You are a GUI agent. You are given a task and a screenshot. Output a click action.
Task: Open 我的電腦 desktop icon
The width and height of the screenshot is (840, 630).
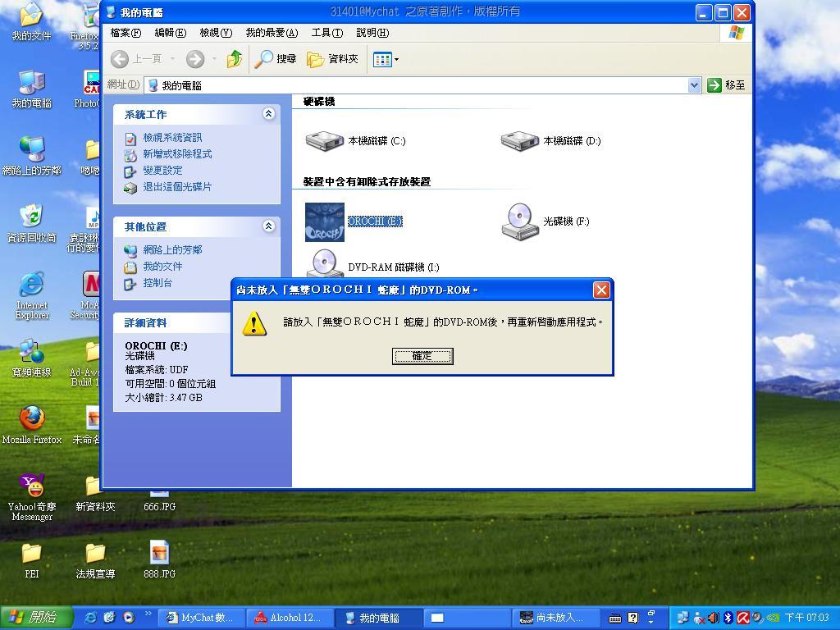(32, 89)
